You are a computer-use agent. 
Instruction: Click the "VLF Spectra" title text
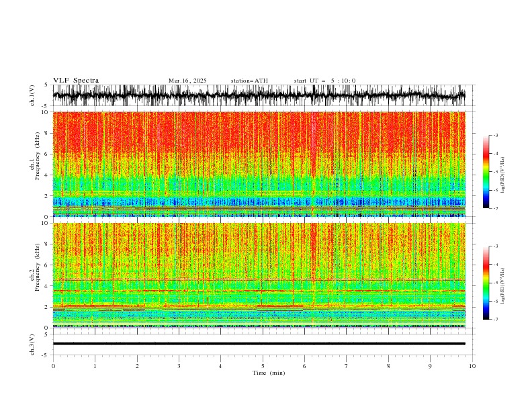coord(76,81)
